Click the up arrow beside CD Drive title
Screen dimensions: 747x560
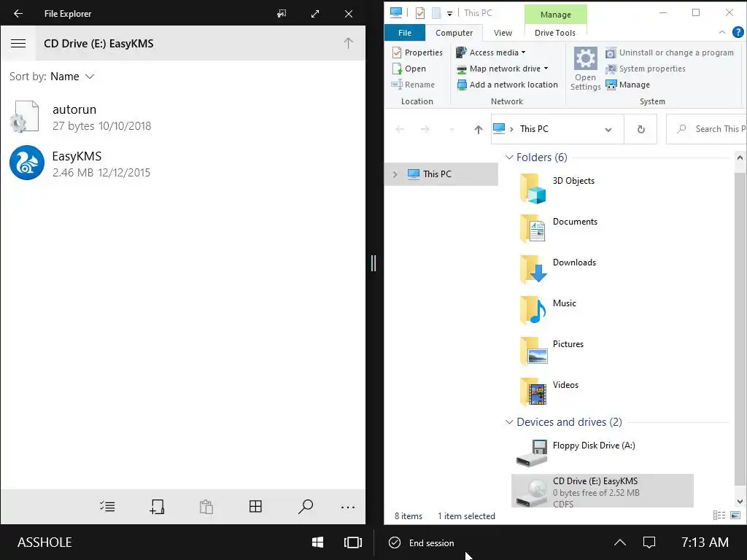click(348, 43)
